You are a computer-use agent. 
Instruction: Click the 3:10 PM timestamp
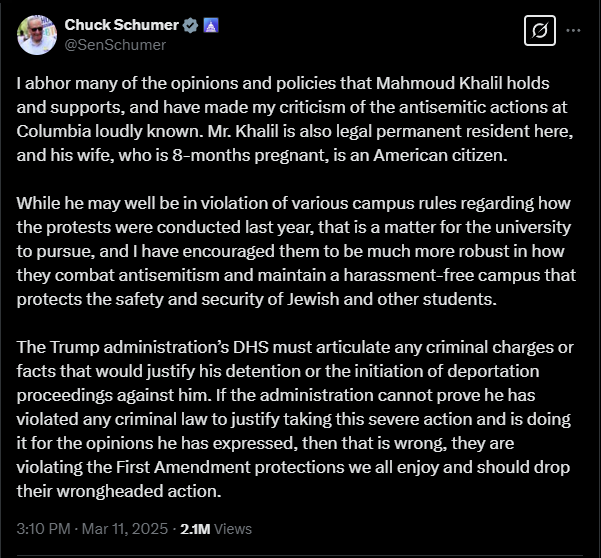click(44, 529)
